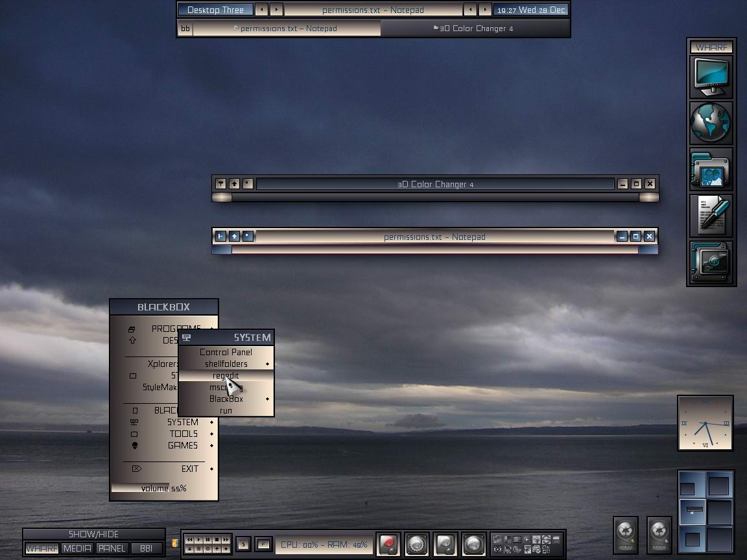
Task: Select next window with toolbar right arrow
Action: 485,10
